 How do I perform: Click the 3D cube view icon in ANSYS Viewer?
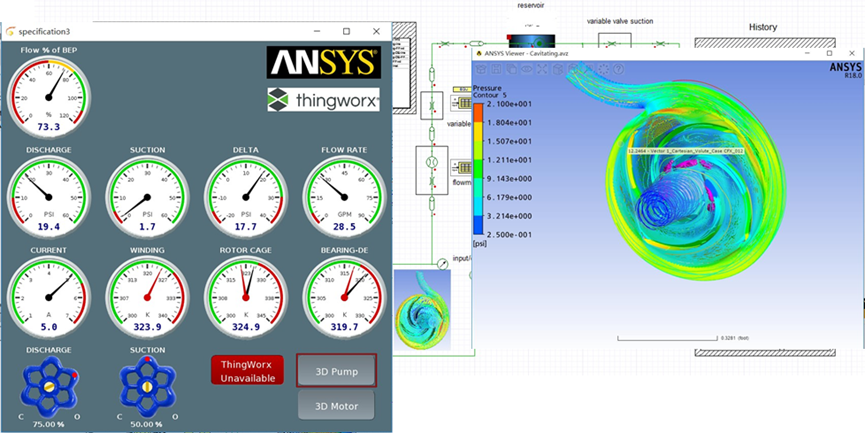[x=558, y=69]
